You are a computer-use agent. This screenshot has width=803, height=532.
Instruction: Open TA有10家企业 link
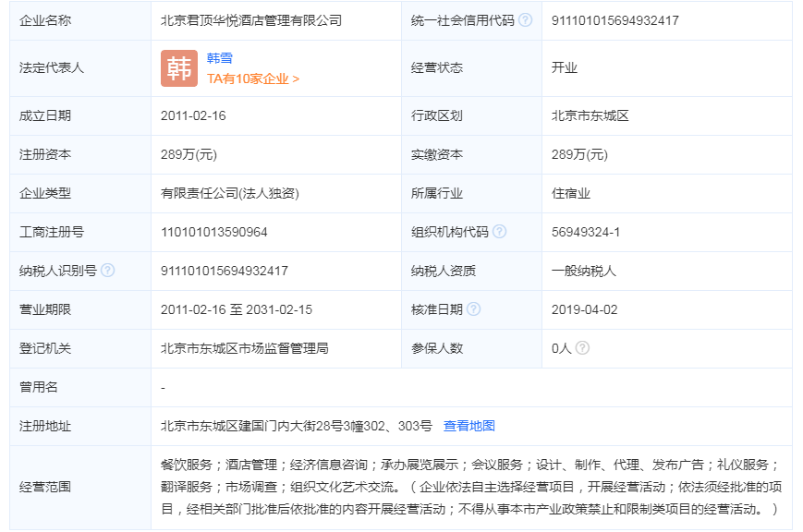point(253,79)
